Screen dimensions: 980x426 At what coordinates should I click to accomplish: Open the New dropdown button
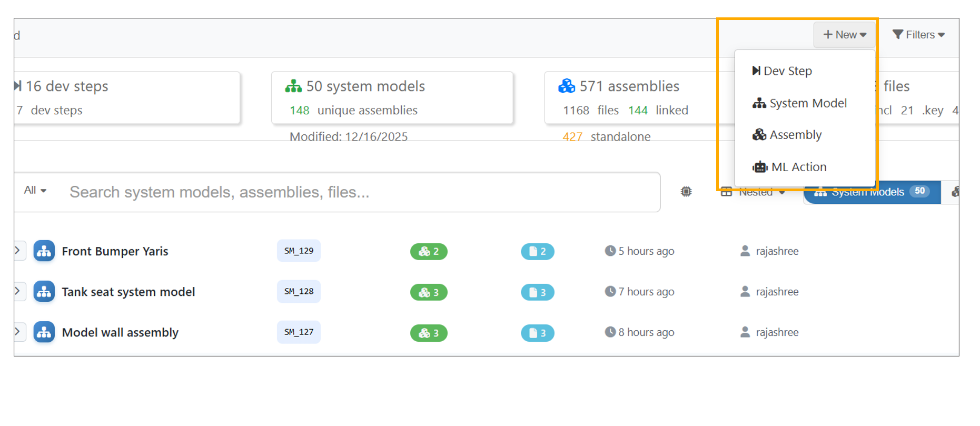point(844,35)
